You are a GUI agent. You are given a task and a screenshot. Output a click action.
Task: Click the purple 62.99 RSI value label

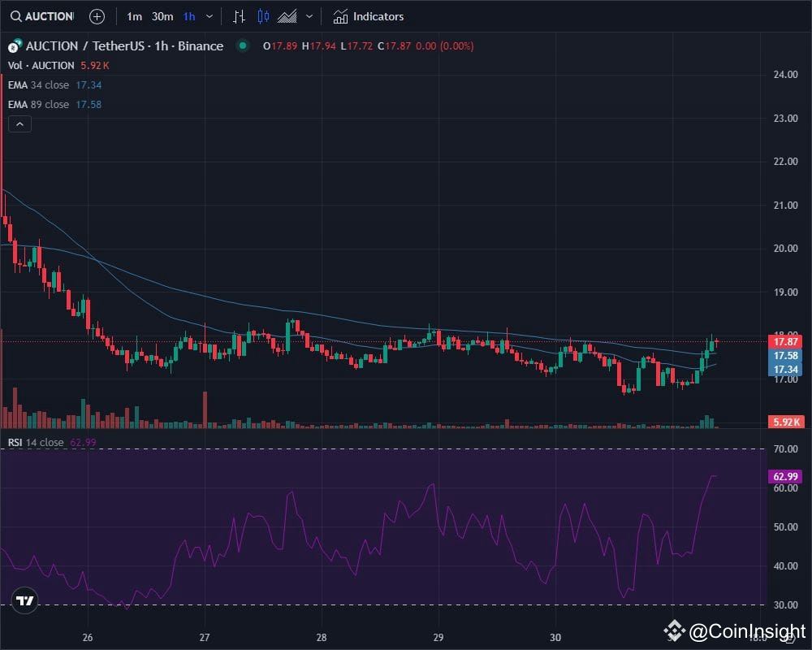click(785, 476)
